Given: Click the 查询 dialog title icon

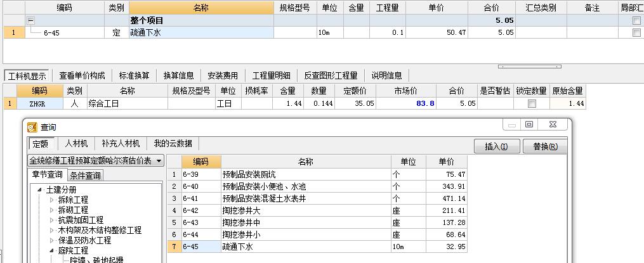Looking at the screenshot, I should [x=32, y=127].
